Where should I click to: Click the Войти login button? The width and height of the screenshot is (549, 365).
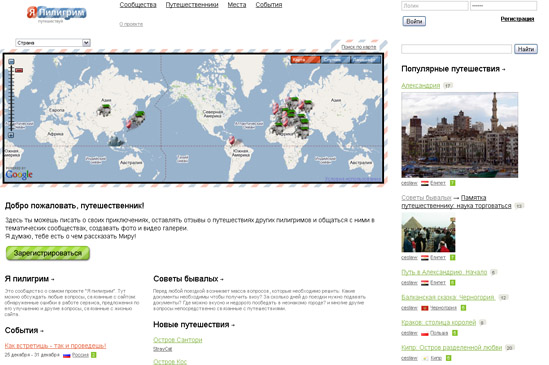click(x=414, y=21)
